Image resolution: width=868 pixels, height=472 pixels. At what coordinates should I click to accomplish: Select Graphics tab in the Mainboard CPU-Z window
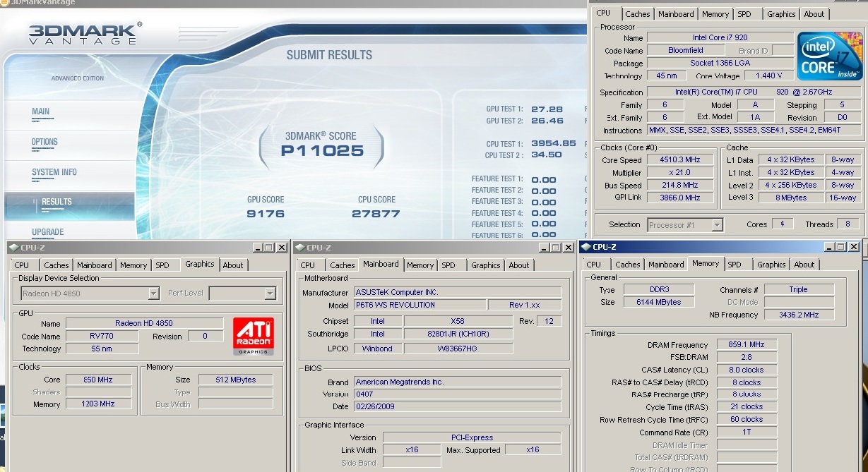[x=486, y=265]
